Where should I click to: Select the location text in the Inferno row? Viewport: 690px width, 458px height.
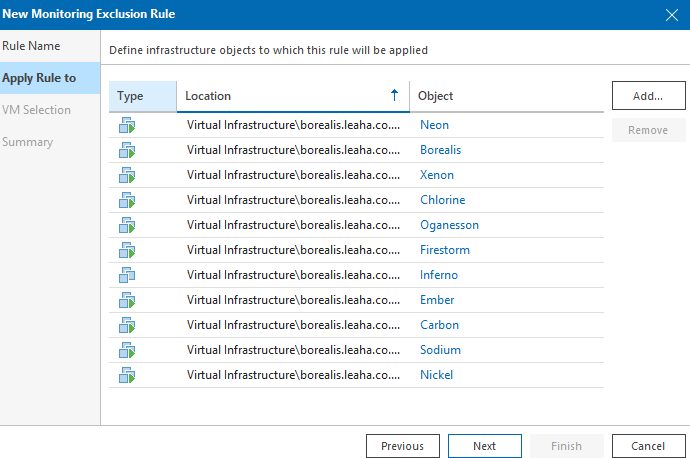[x=293, y=275]
